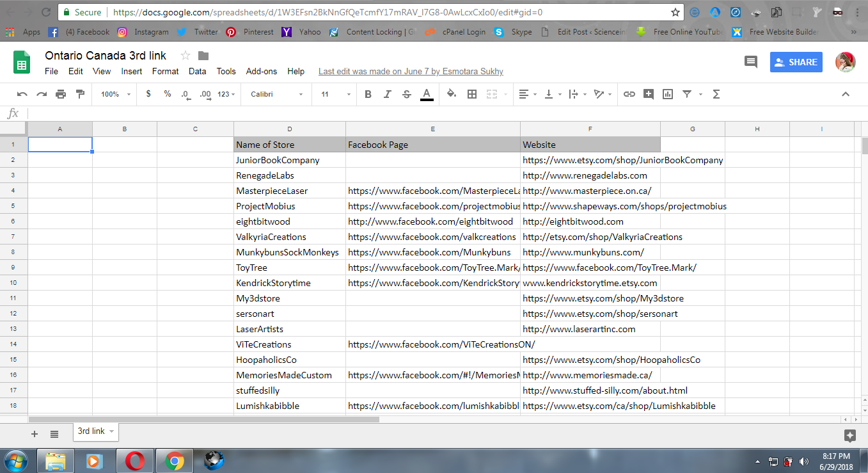
Task: Open the font size 11 dropdown
Action: 336,94
